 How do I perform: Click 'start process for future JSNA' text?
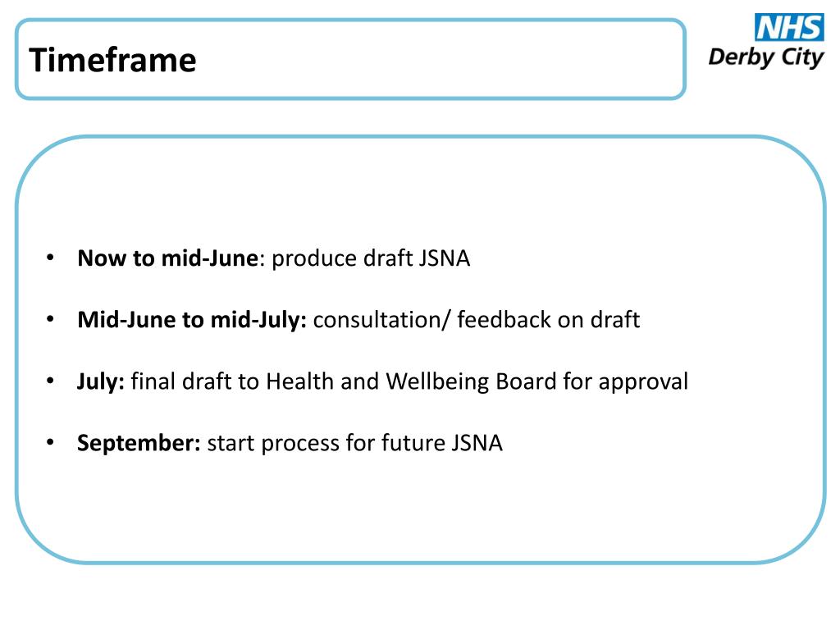pos(354,443)
